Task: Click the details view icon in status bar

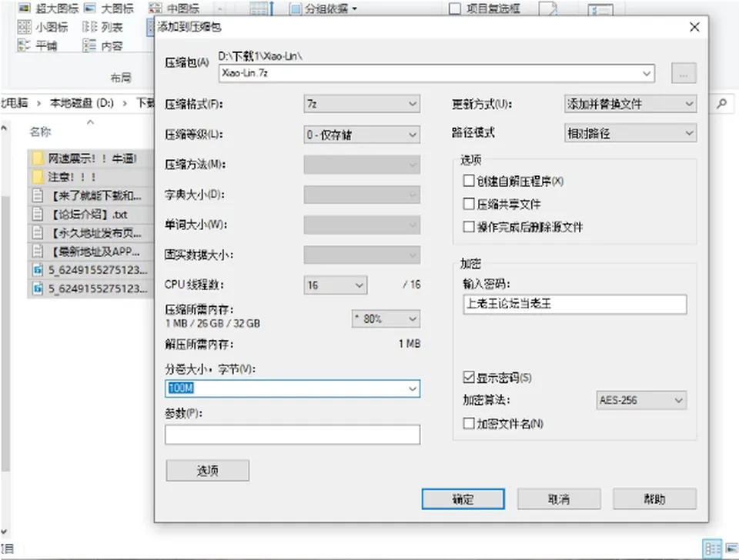Action: click(x=712, y=548)
